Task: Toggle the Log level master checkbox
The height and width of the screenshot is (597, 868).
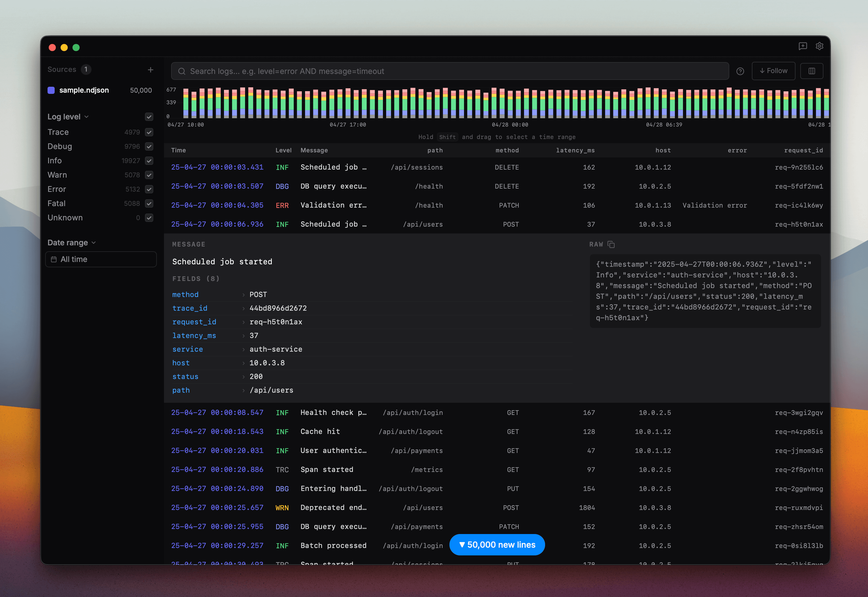Action: coord(149,117)
